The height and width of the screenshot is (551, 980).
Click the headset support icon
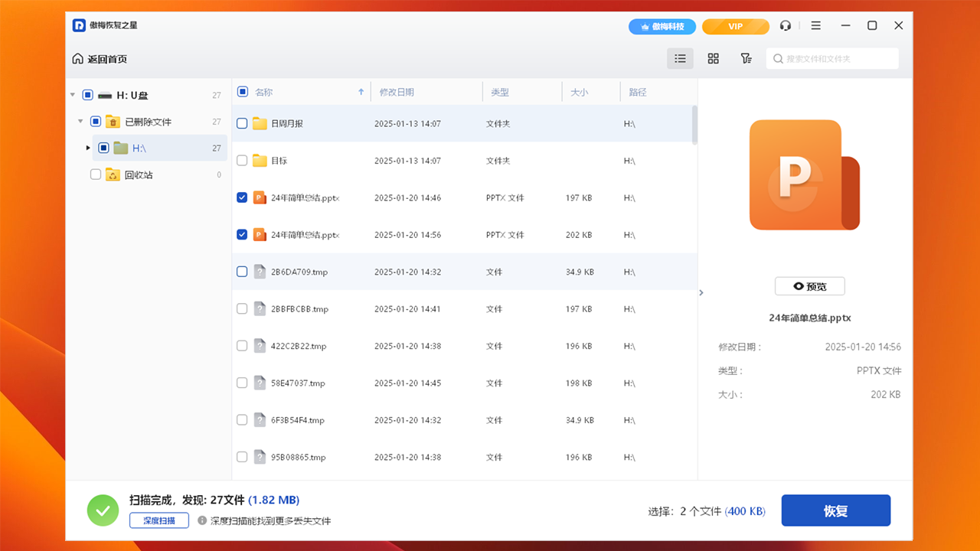(x=786, y=25)
